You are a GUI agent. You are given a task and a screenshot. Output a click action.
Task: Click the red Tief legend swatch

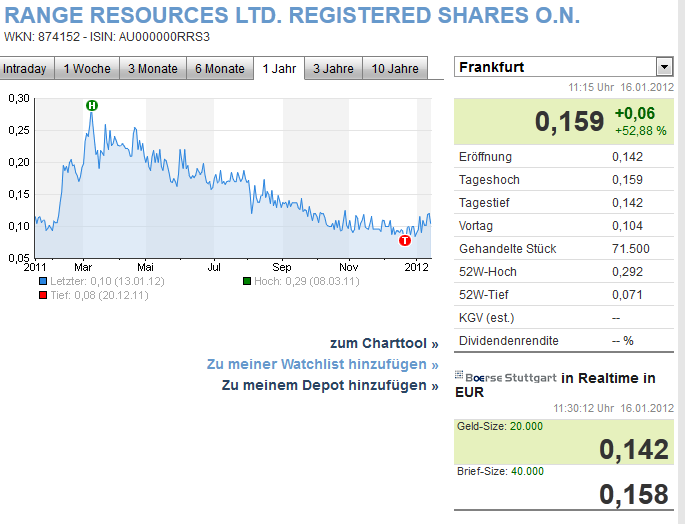pos(43,295)
